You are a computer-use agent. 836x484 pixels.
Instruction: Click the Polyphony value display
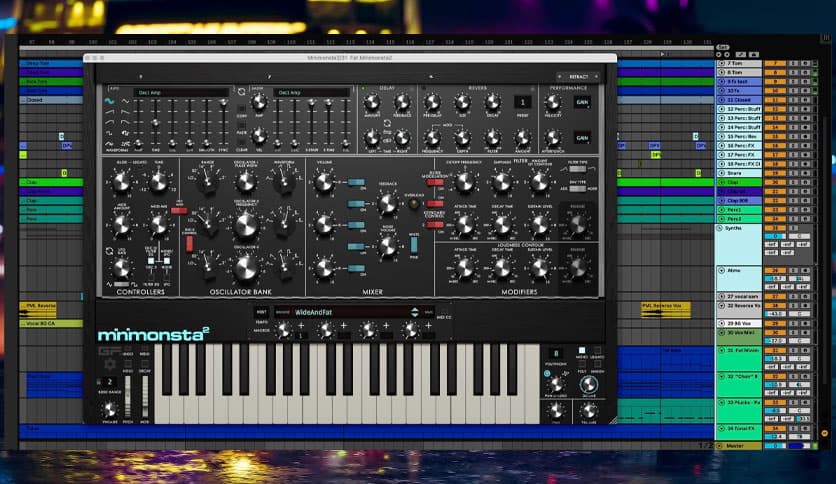pos(556,353)
